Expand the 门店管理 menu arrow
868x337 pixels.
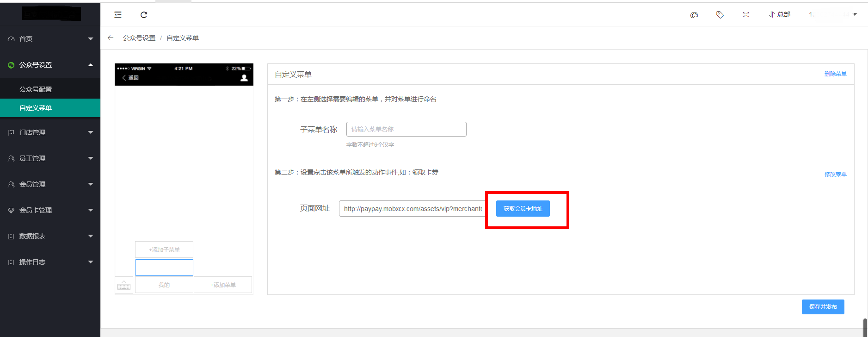[x=91, y=132]
